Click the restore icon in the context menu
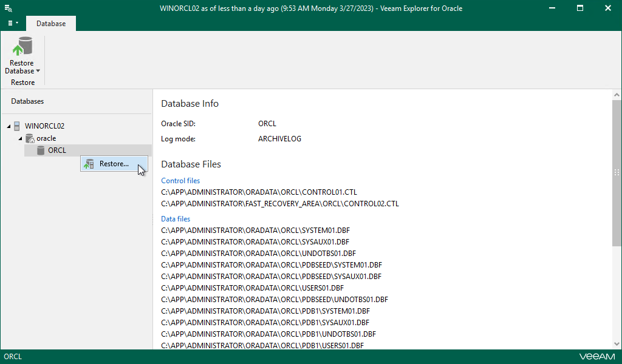This screenshot has width=622, height=364. click(x=88, y=163)
